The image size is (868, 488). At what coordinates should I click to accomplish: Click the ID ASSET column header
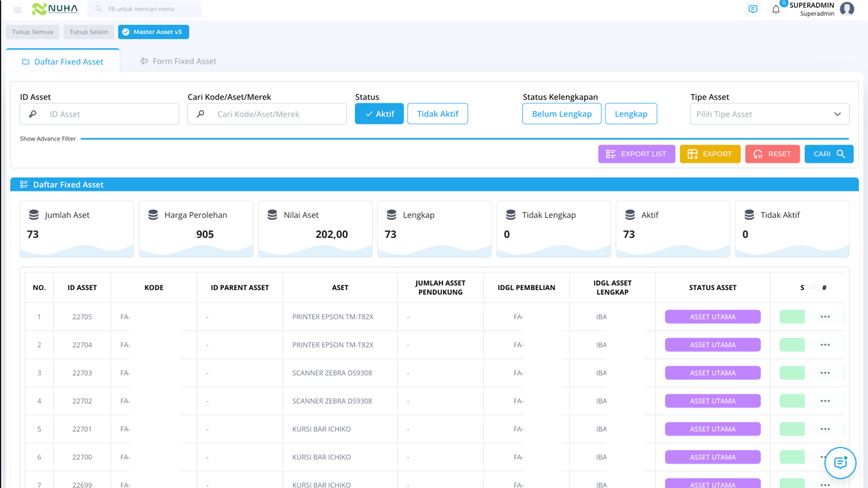point(82,287)
